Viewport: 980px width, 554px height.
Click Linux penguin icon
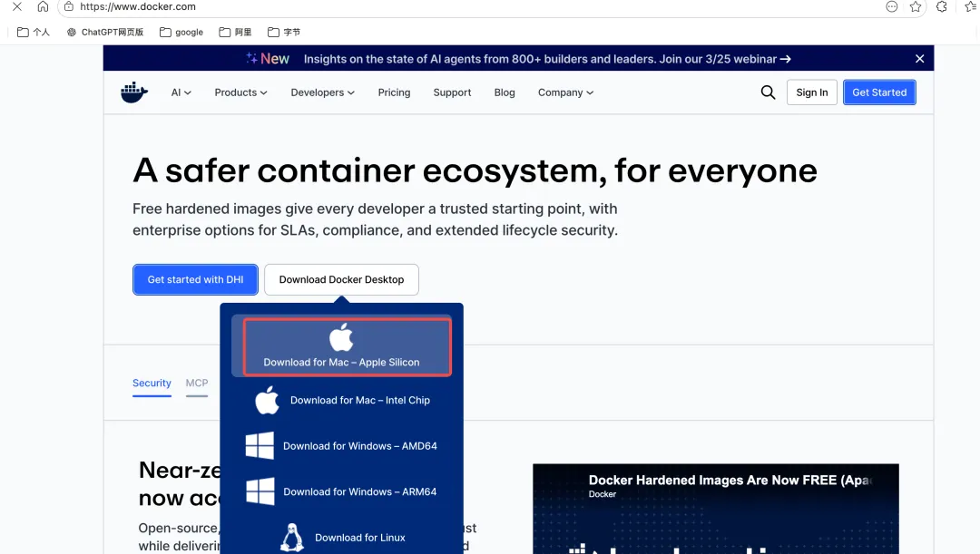click(292, 537)
